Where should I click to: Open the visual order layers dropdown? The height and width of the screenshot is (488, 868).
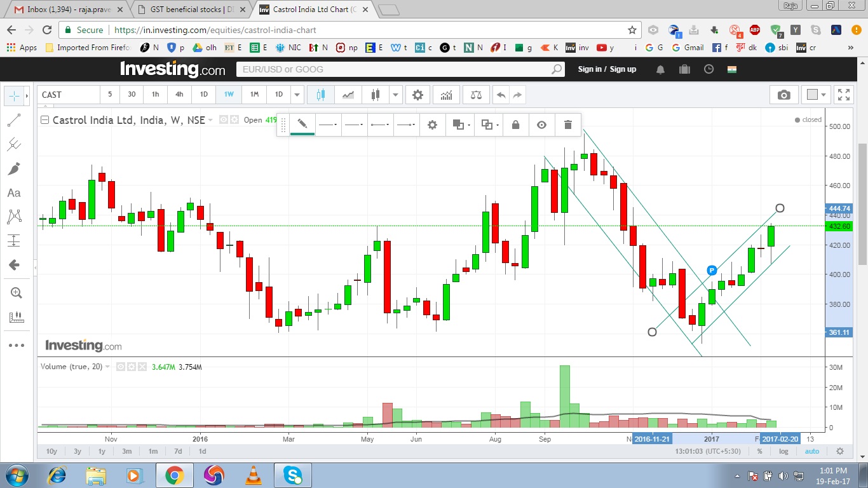tap(461, 125)
